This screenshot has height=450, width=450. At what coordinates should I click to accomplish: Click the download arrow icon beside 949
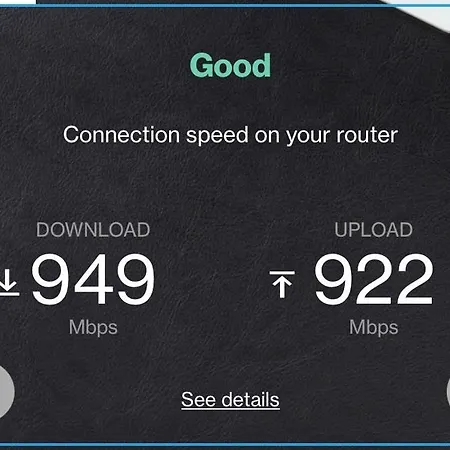8,283
